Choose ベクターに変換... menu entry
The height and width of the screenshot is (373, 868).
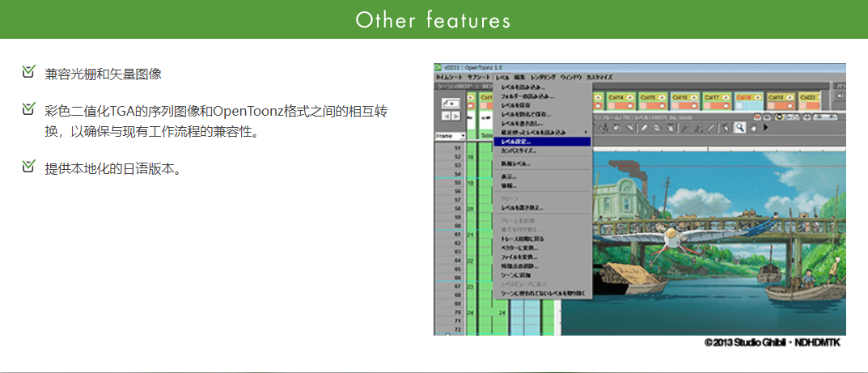point(543,248)
